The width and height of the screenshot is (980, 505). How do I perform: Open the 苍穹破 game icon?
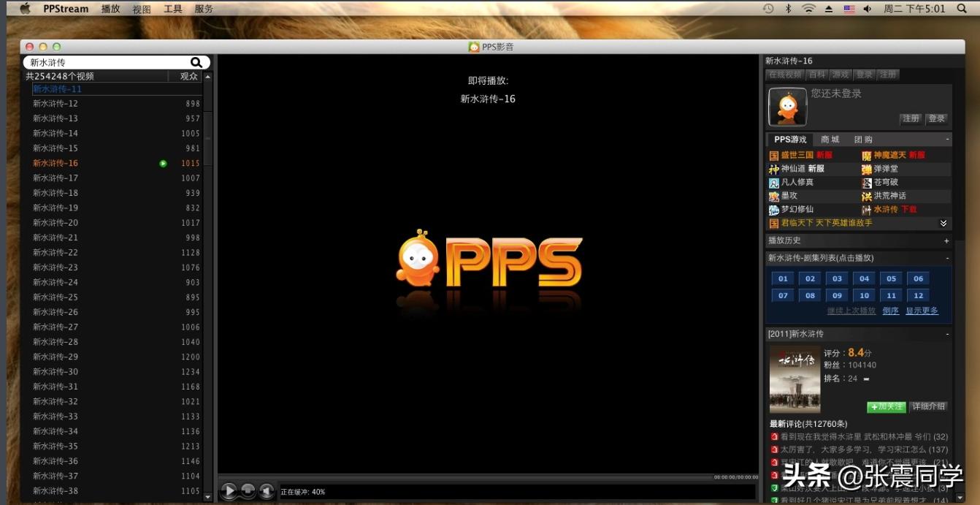click(867, 183)
